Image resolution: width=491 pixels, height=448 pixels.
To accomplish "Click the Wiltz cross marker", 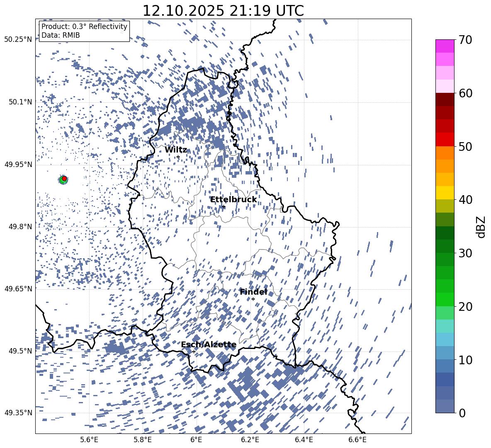I will click(178, 157).
